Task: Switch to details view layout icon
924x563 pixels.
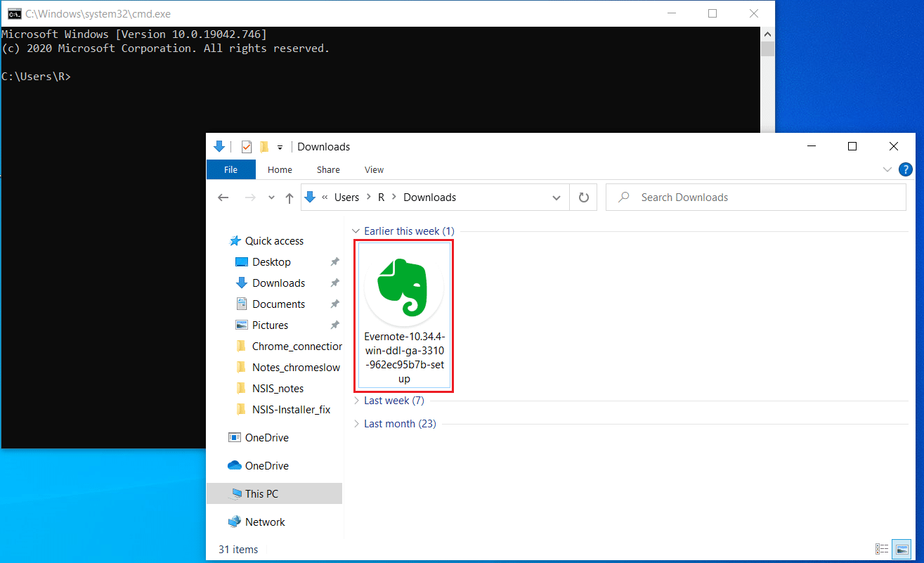Action: (882, 549)
